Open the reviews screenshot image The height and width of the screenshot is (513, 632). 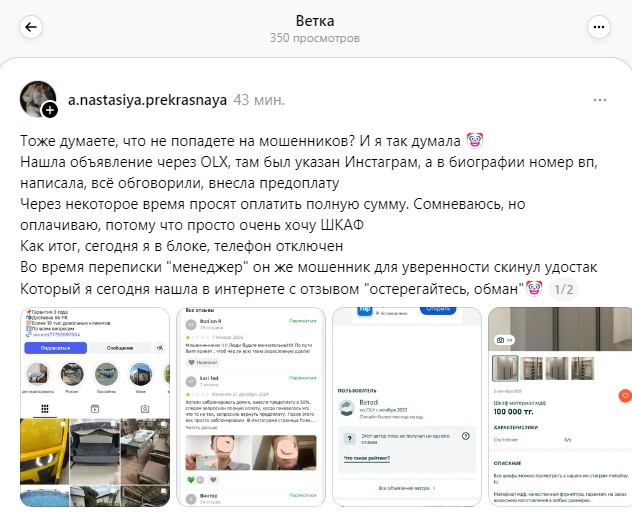(251, 407)
